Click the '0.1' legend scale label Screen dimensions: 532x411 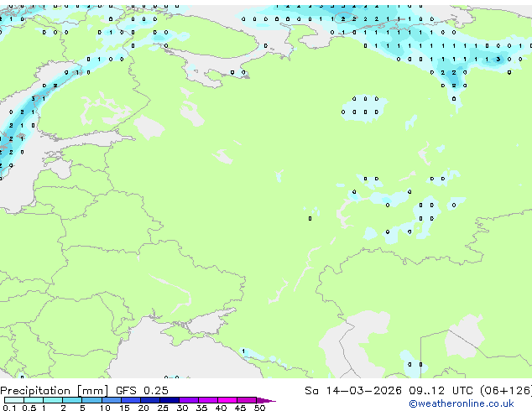point(9,408)
